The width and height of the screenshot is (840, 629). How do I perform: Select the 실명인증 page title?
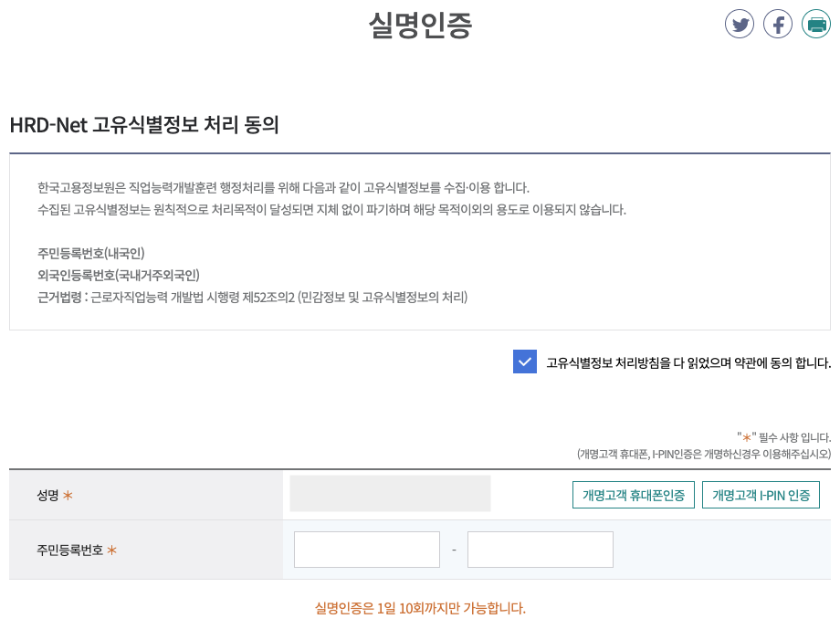coord(420,26)
